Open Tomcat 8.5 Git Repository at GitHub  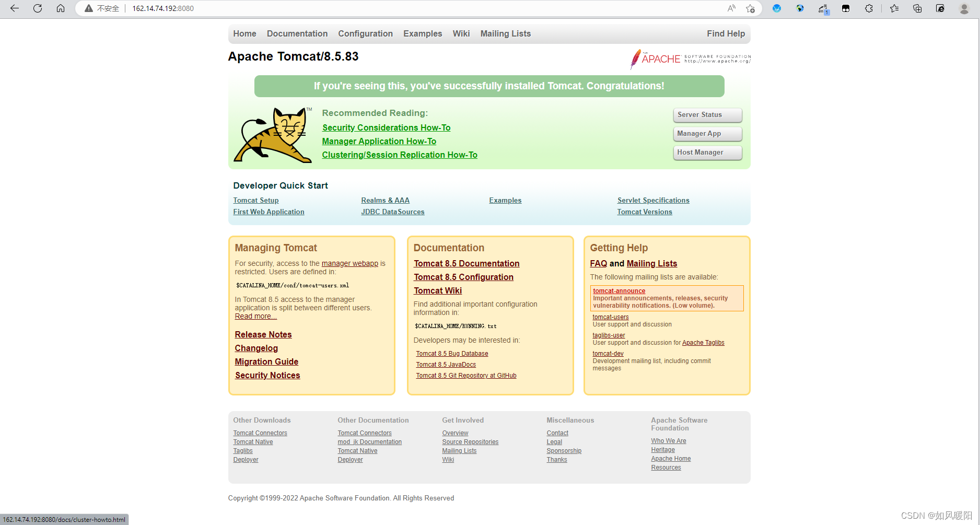click(466, 376)
